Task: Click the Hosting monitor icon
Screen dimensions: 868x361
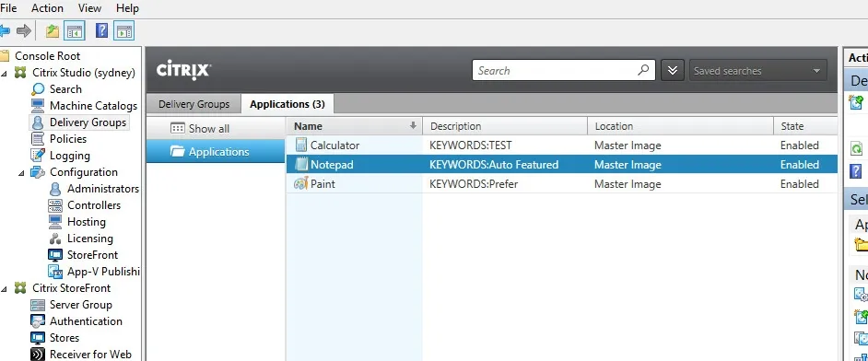Action: point(54,222)
